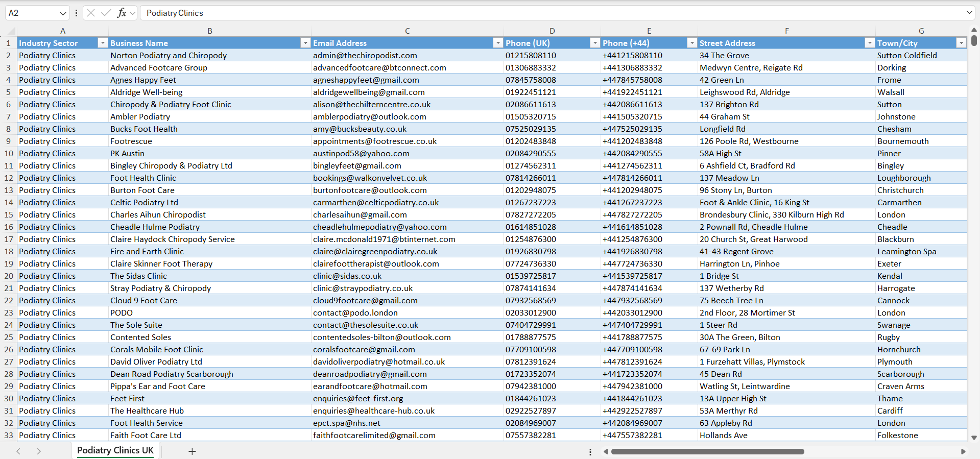The width and height of the screenshot is (980, 459).
Task: Add a new sheet with plus button
Action: point(192,451)
